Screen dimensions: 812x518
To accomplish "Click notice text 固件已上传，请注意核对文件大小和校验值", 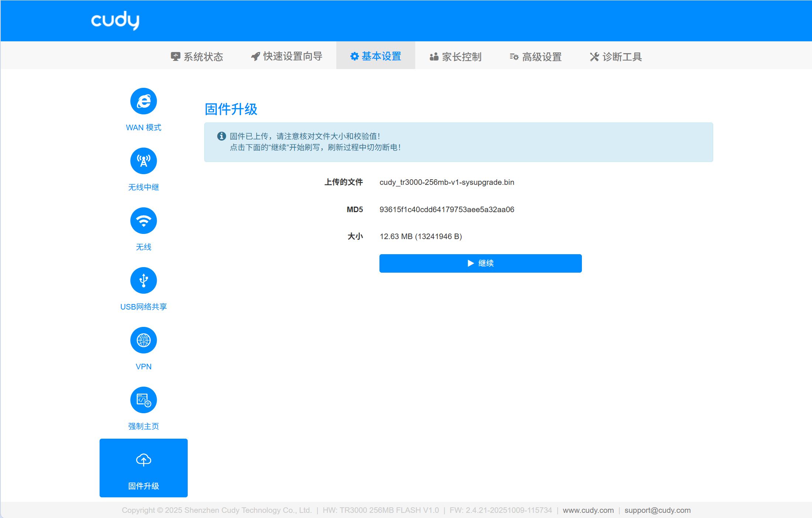I will 305,136.
